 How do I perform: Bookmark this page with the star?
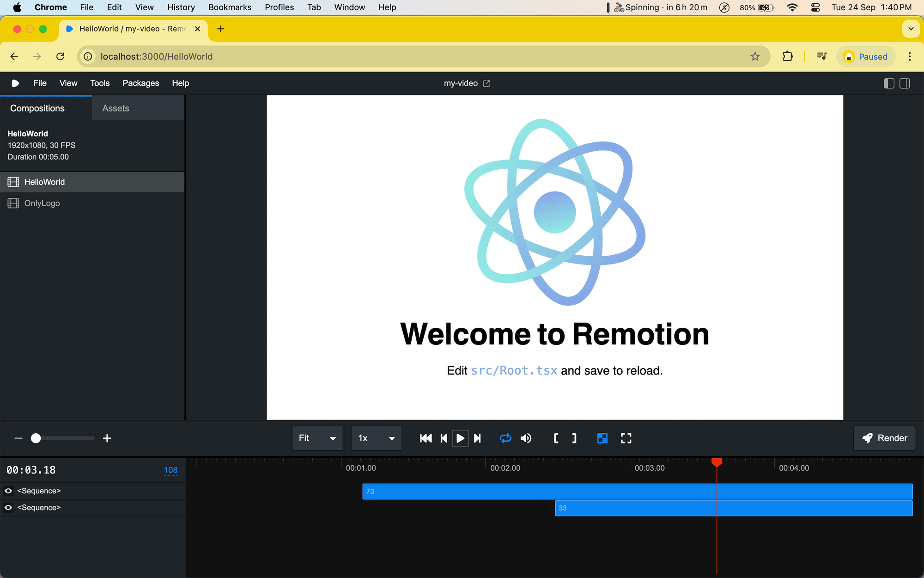point(755,56)
